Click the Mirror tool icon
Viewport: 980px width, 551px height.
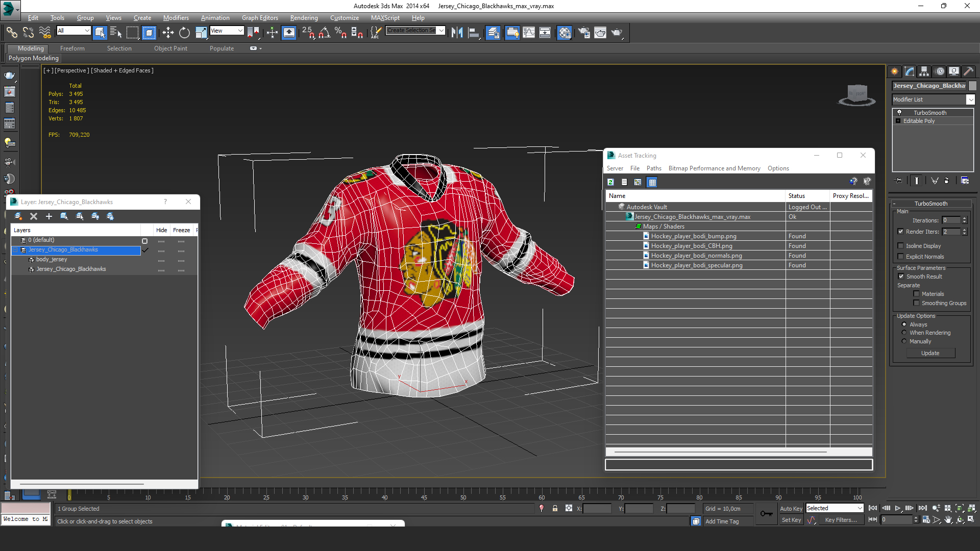click(x=457, y=33)
